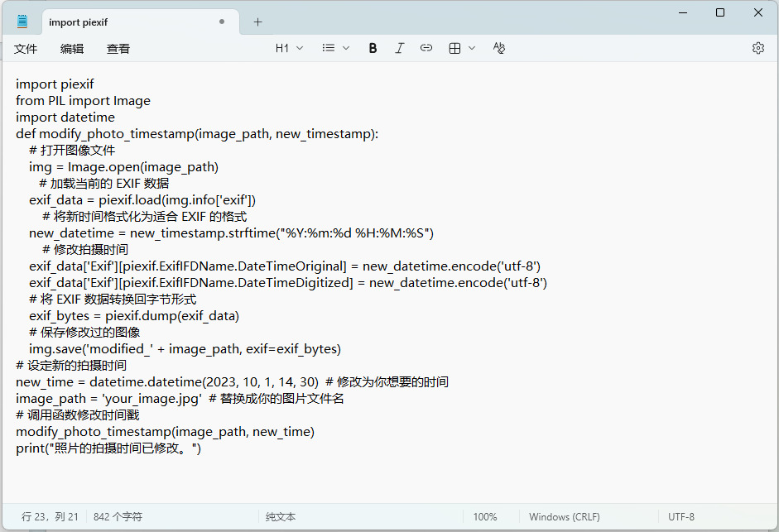Viewport: 779px width, 532px height.
Task: Click the comment '# 打开图像文件'
Action: pos(72,150)
